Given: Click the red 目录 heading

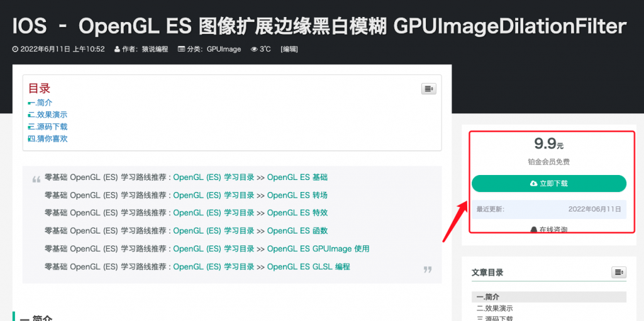Looking at the screenshot, I should pos(39,88).
